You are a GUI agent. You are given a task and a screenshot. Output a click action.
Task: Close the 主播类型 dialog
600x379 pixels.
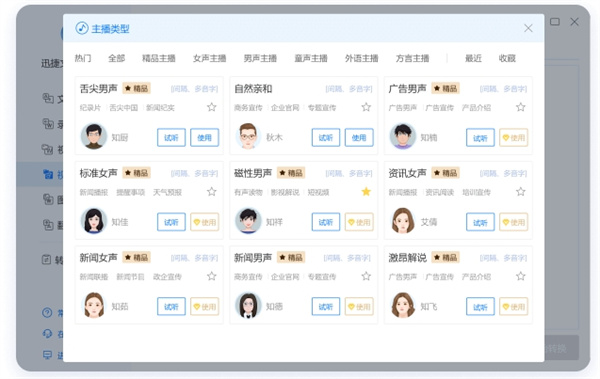tap(528, 28)
